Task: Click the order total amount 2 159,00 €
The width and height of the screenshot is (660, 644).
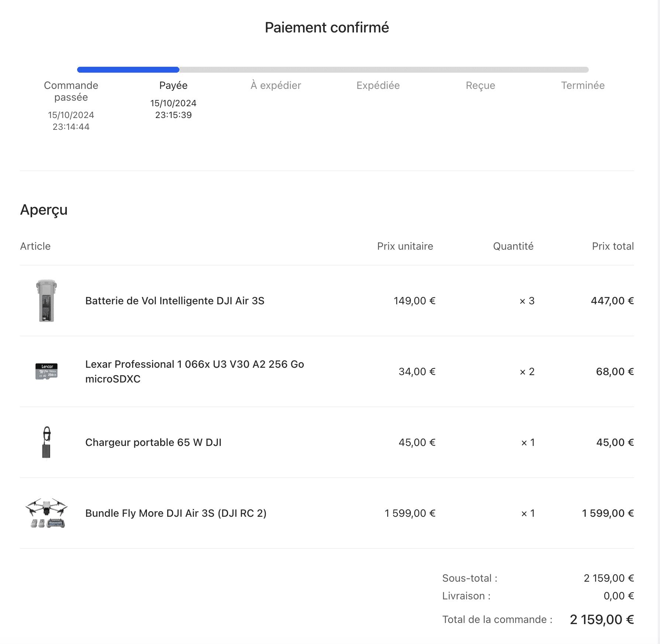Action: point(602,619)
